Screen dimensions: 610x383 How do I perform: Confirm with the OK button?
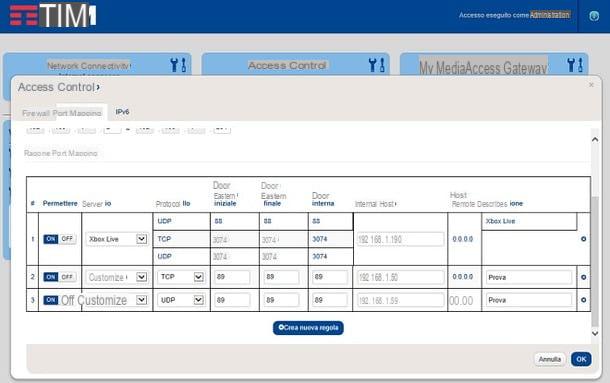(x=581, y=359)
